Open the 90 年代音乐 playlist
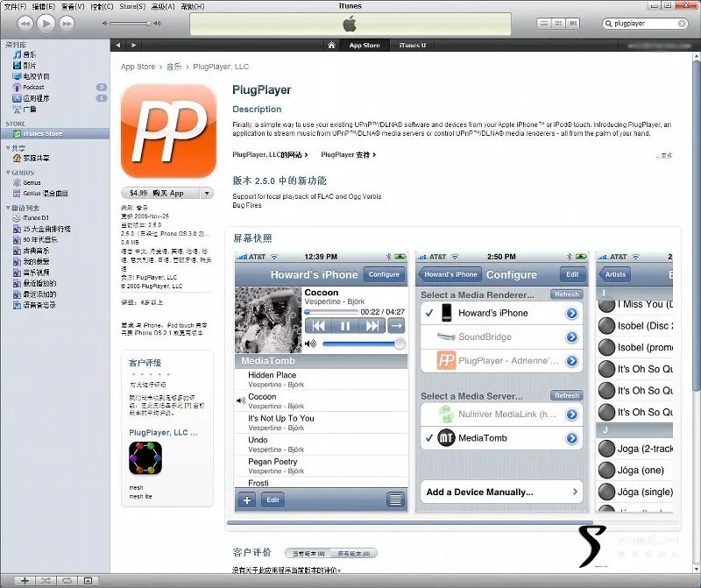The image size is (701, 588). 40,240
